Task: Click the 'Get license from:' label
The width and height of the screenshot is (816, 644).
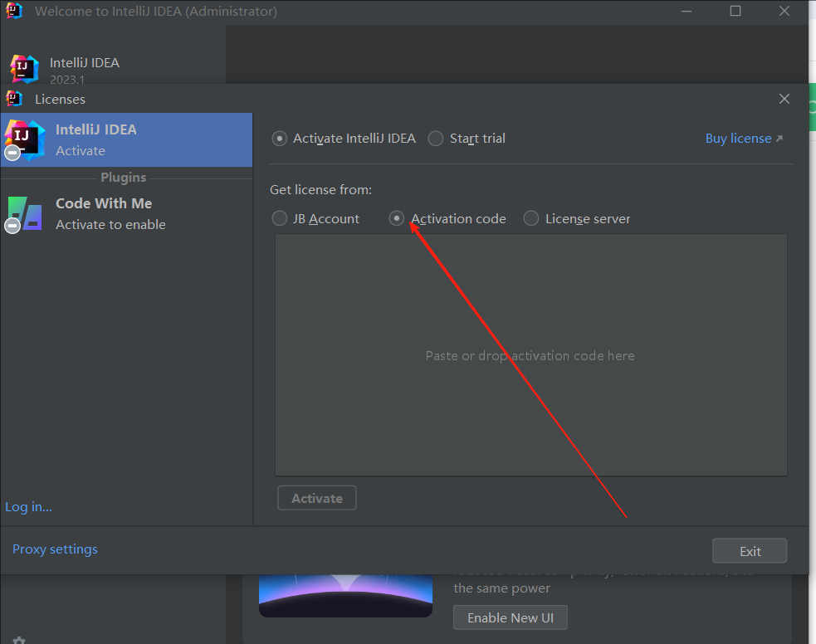Action: tap(320, 190)
